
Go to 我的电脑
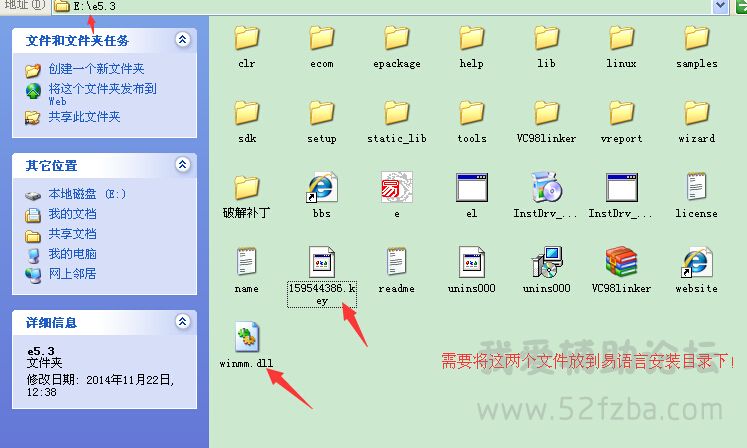click(x=72, y=254)
